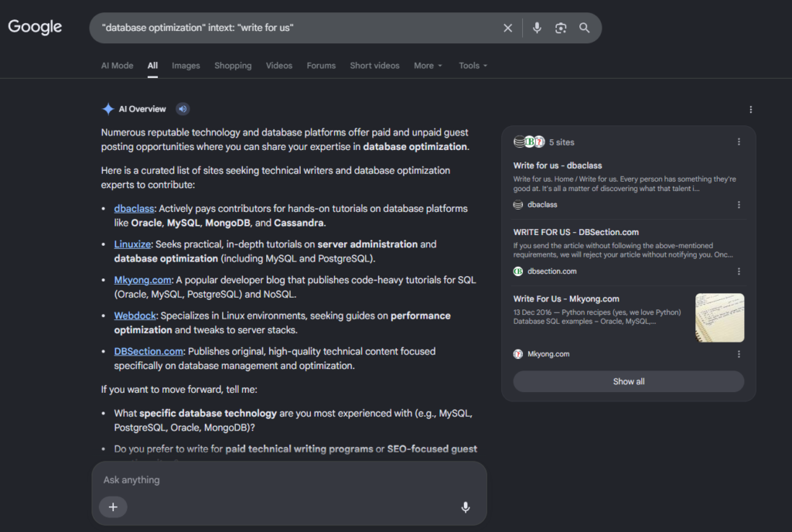792x532 pixels.
Task: Click the Mkyong.com favicon
Action: pyautogui.click(x=517, y=354)
